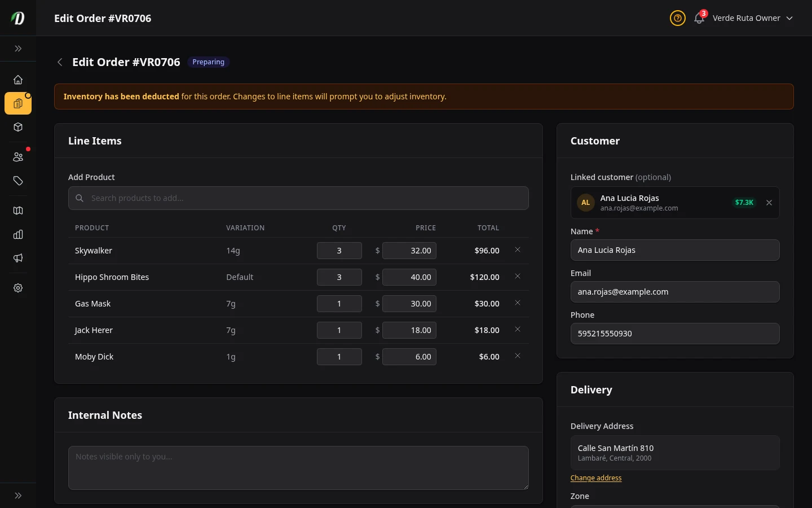Open the Tags label icon

point(18,181)
